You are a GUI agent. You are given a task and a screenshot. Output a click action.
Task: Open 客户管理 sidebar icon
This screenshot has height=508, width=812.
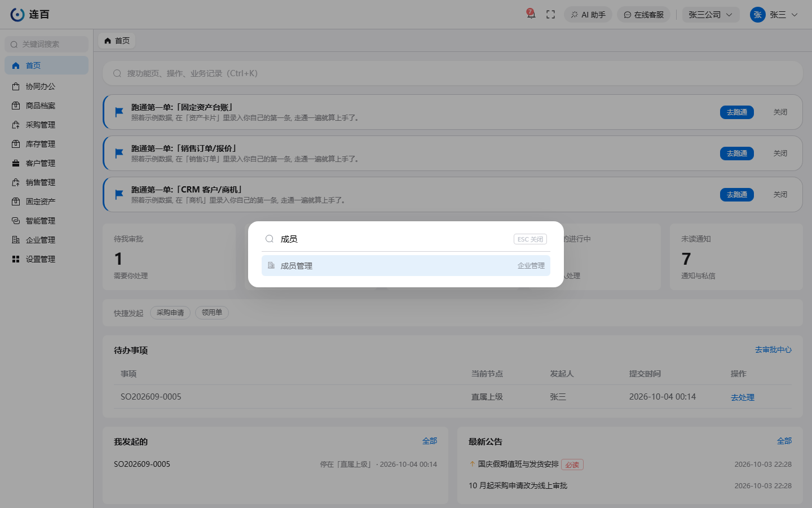click(x=16, y=163)
